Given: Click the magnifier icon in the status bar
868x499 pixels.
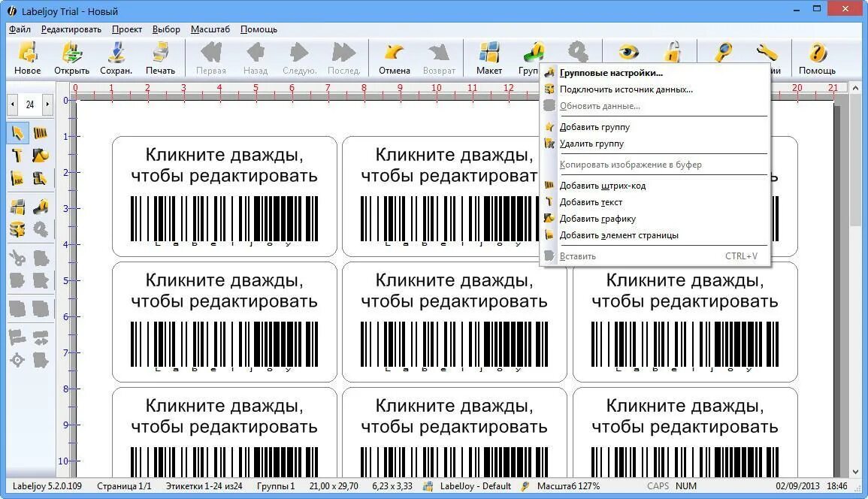Looking at the screenshot, I should point(525,486).
